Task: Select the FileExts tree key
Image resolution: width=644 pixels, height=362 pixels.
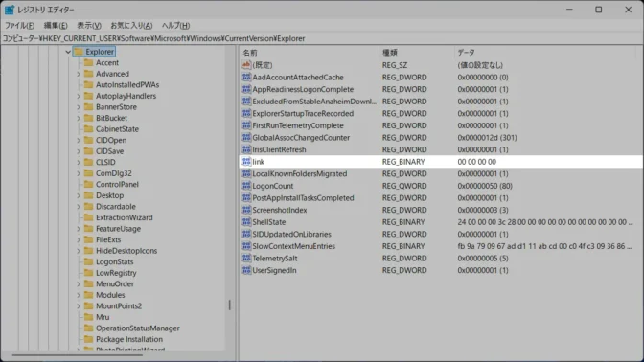Action: 108,239
